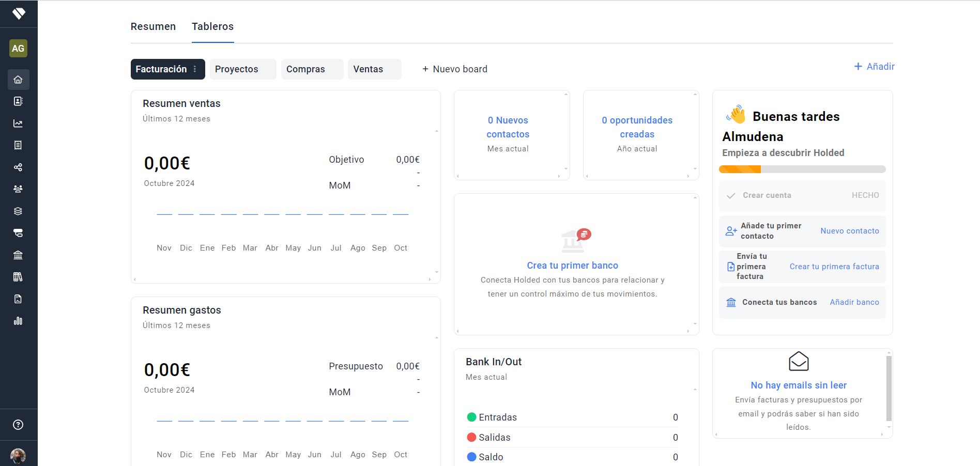
Task: Open the Accounting books icon
Action: click(18, 276)
